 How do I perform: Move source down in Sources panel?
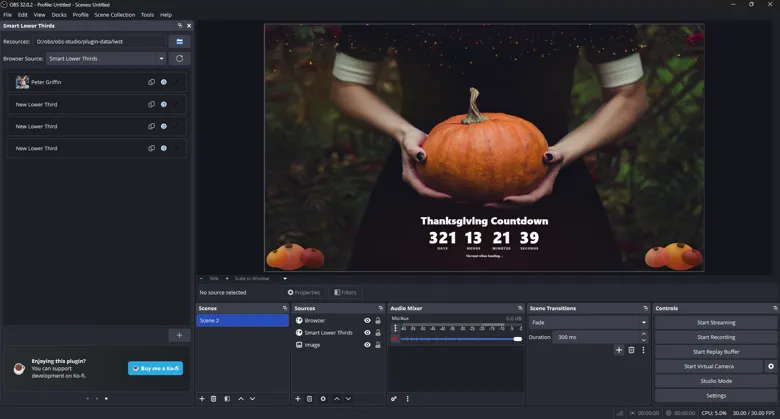348,399
